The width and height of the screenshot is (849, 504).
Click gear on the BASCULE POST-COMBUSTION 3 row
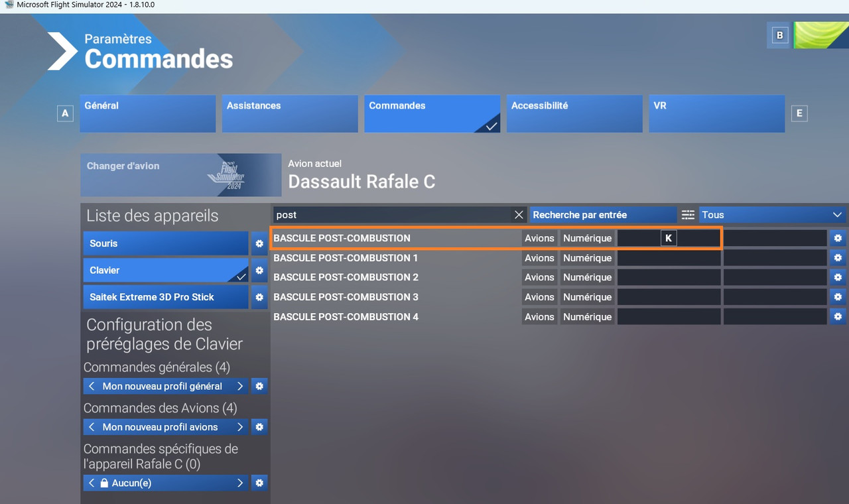point(838,297)
